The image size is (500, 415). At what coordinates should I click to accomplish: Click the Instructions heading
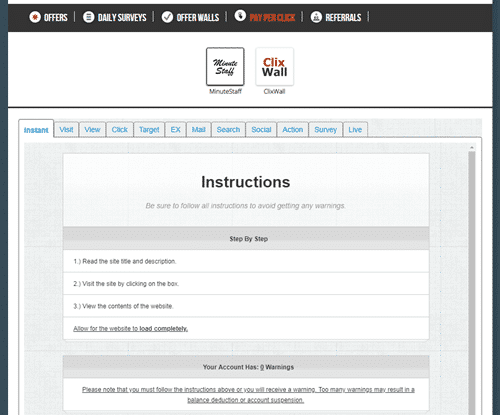246,182
